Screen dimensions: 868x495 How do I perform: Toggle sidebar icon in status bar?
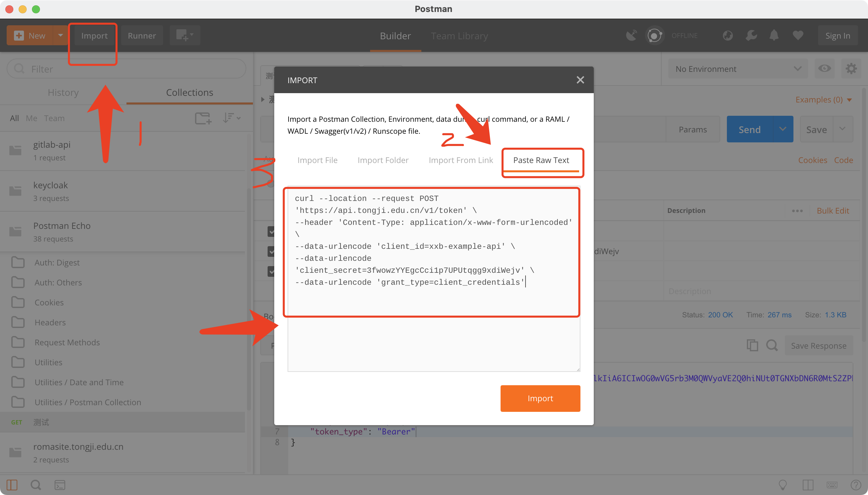tap(12, 485)
